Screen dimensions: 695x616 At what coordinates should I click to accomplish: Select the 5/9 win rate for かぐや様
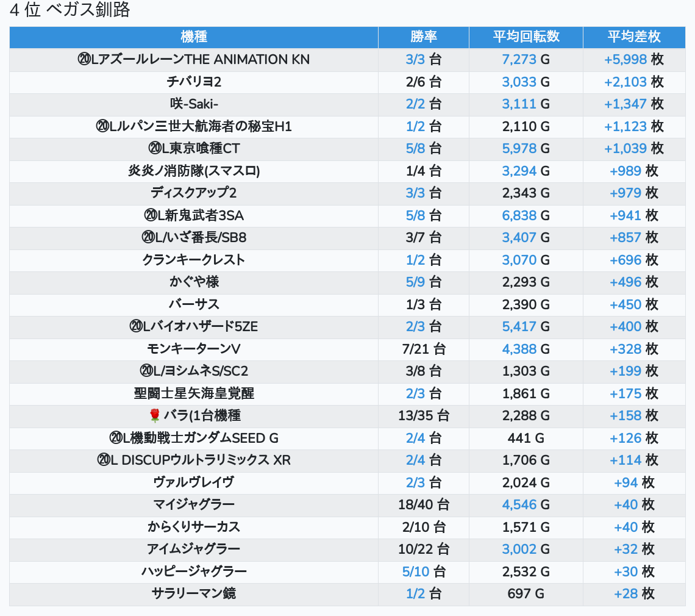pyautogui.click(x=415, y=282)
